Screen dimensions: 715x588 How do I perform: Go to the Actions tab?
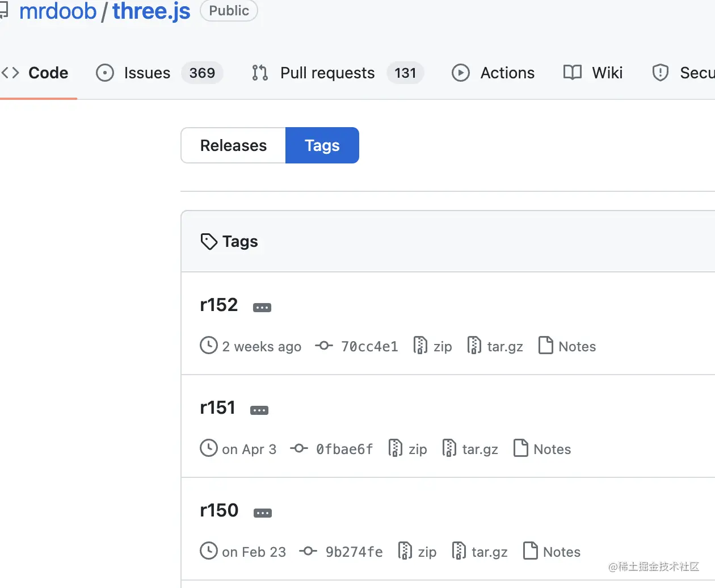point(493,73)
